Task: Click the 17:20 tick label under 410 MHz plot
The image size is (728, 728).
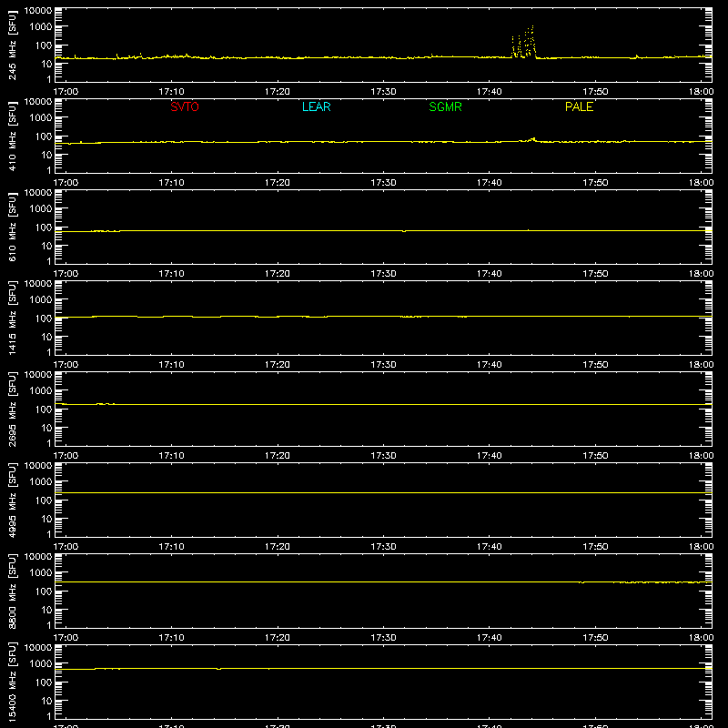Action: (x=278, y=183)
